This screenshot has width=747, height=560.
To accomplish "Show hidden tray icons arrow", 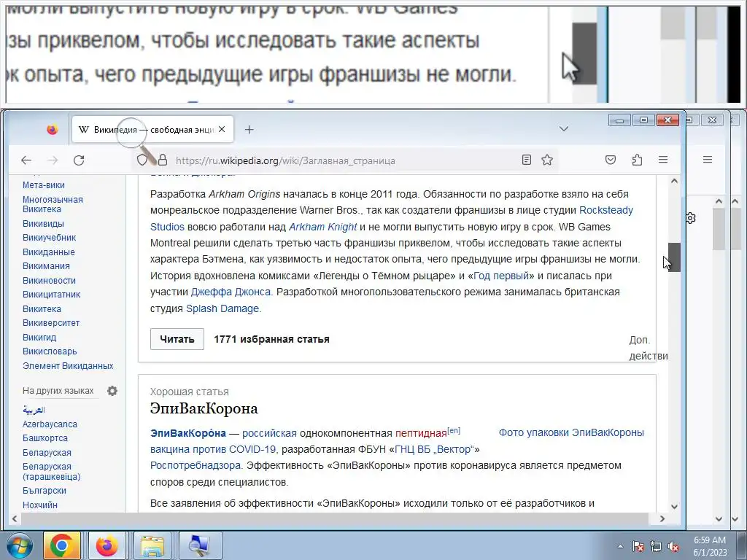I will [x=620, y=546].
